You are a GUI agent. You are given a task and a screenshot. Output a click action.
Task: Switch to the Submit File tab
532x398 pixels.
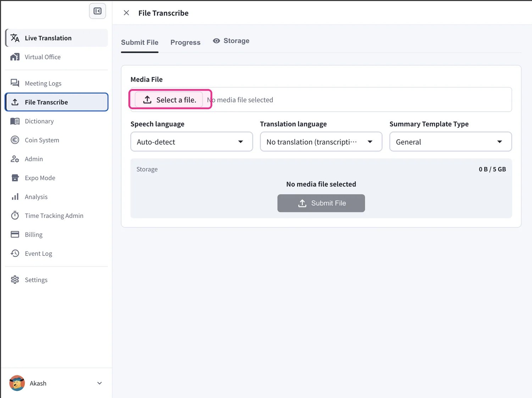140,43
